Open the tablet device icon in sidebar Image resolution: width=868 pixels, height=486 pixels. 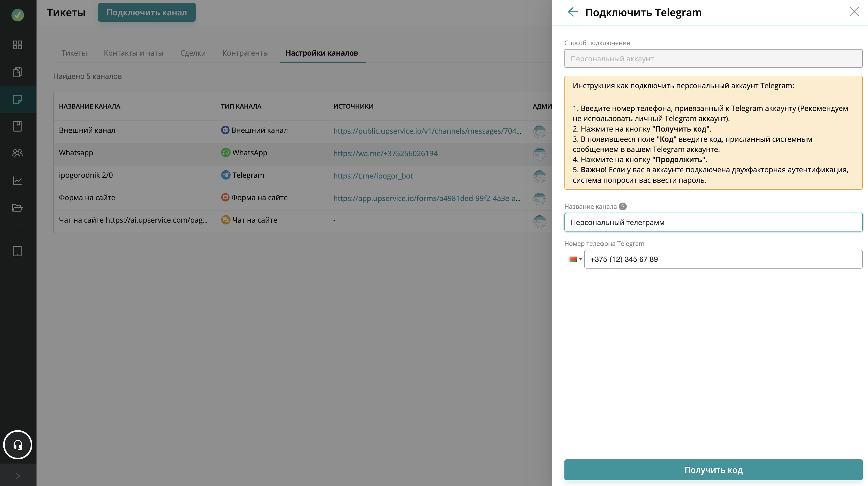17,251
